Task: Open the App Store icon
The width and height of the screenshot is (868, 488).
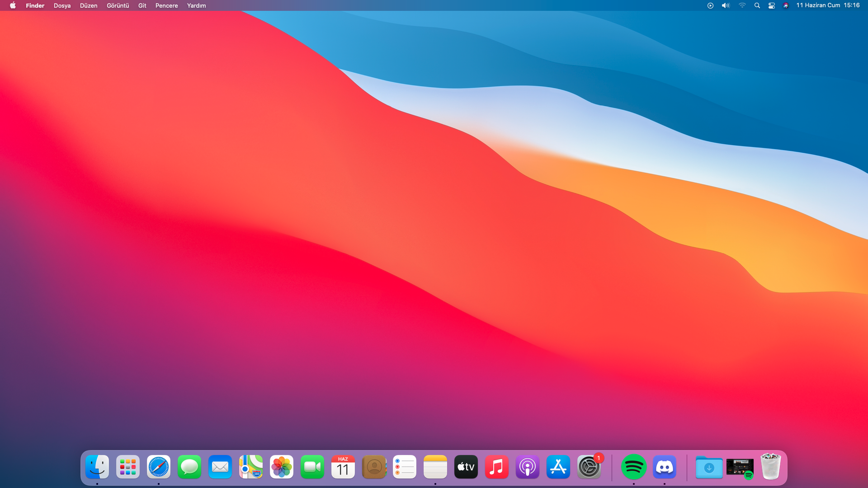Action: 558,467
